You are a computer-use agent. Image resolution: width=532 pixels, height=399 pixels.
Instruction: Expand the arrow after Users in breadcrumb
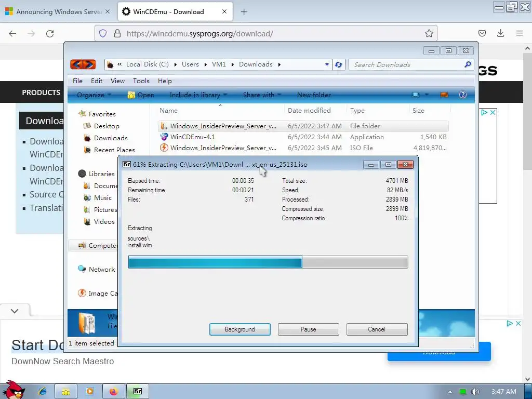pyautogui.click(x=205, y=64)
